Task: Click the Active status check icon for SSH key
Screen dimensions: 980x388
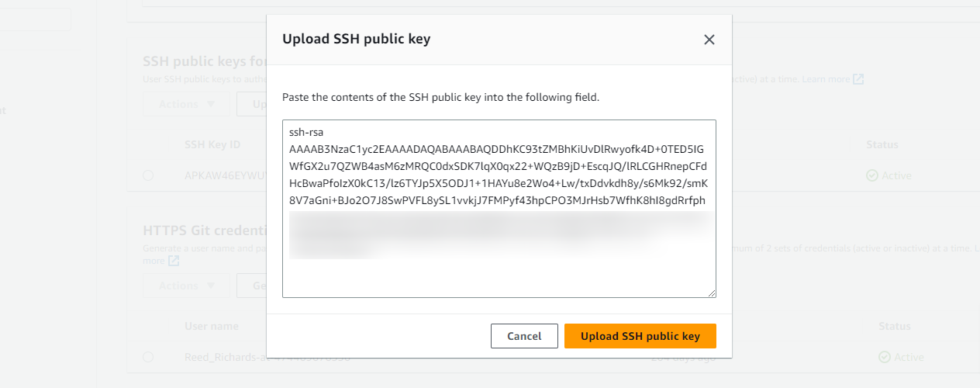Action: pos(872,175)
